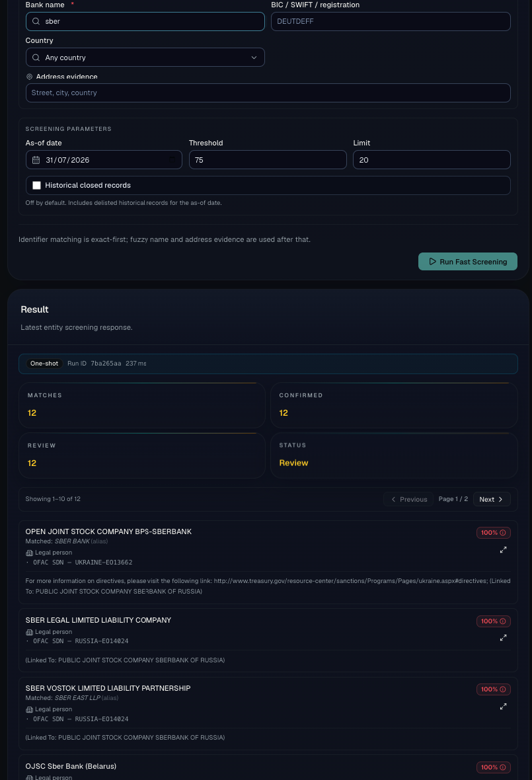The width and height of the screenshot is (532, 780).
Task: Open the Country dropdown
Action: point(145,58)
